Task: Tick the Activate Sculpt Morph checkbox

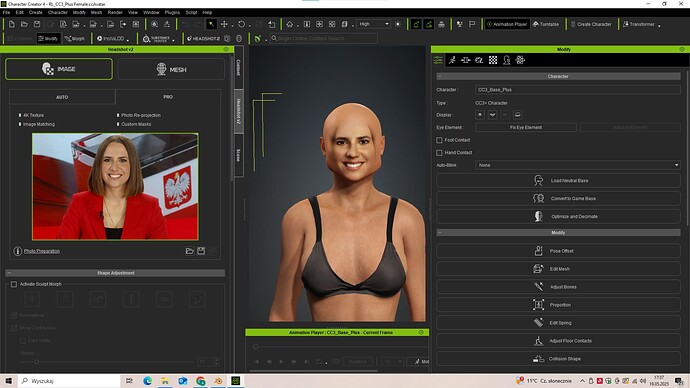Action: point(14,284)
